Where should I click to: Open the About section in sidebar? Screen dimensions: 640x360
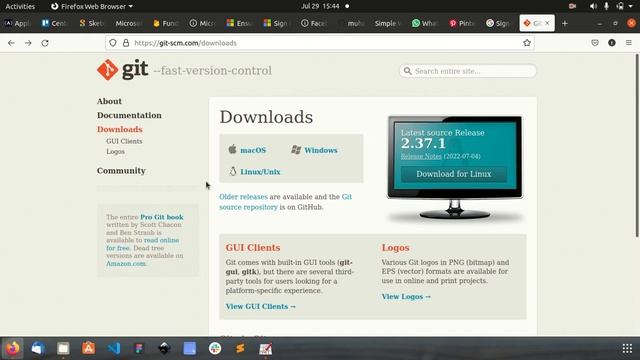(x=109, y=101)
